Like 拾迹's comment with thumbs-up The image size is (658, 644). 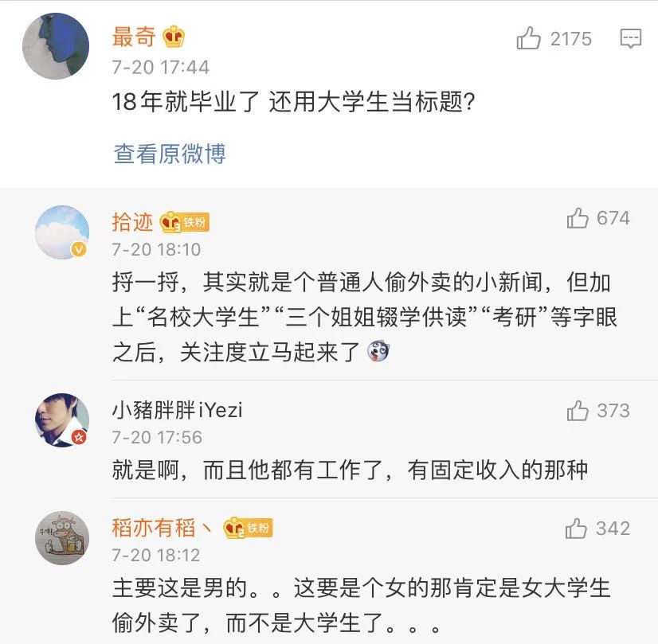[x=578, y=218]
